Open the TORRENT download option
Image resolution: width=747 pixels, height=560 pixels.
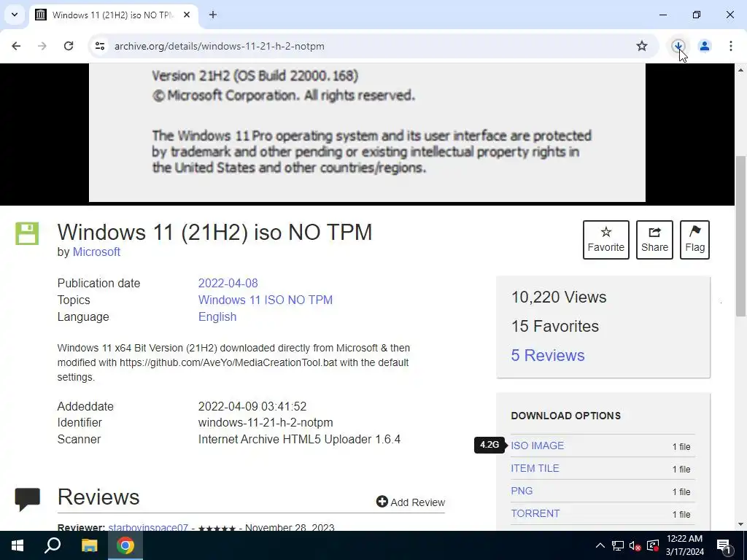coord(535,513)
